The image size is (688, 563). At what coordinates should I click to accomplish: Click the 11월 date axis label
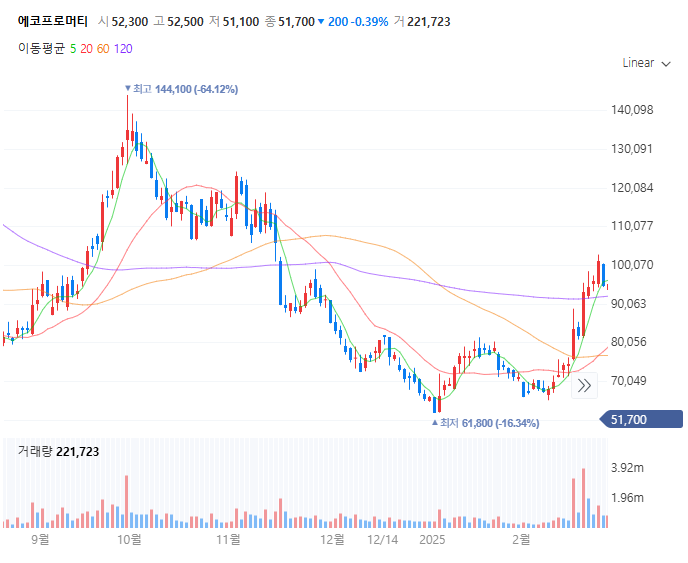coord(229,539)
